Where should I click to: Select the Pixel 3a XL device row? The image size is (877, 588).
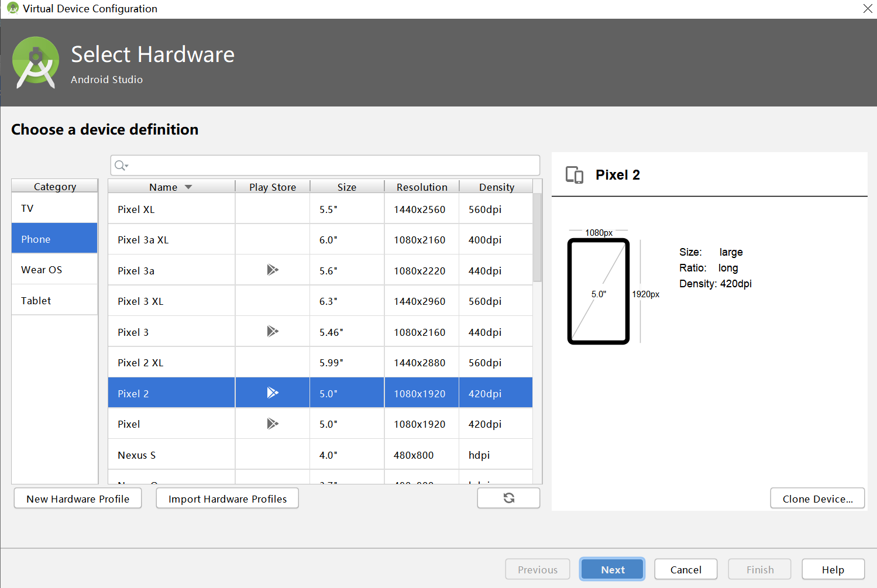point(320,239)
